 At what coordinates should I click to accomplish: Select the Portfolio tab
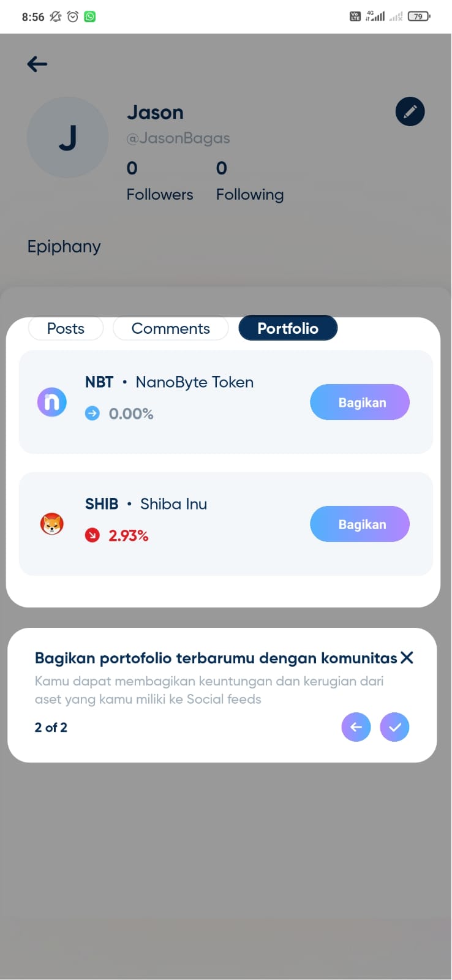[x=288, y=328]
